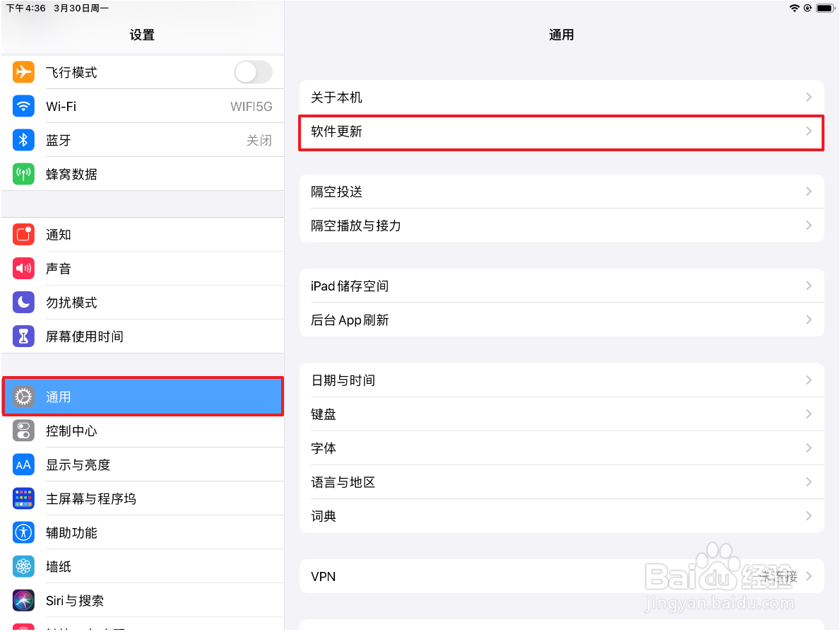
Task: Open 显示与亮度 in the sidebar
Action: 143,464
